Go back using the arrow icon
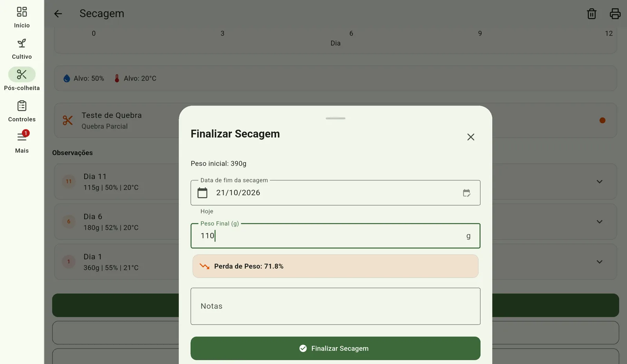Viewport: 627px width, 364px height. pos(58,14)
